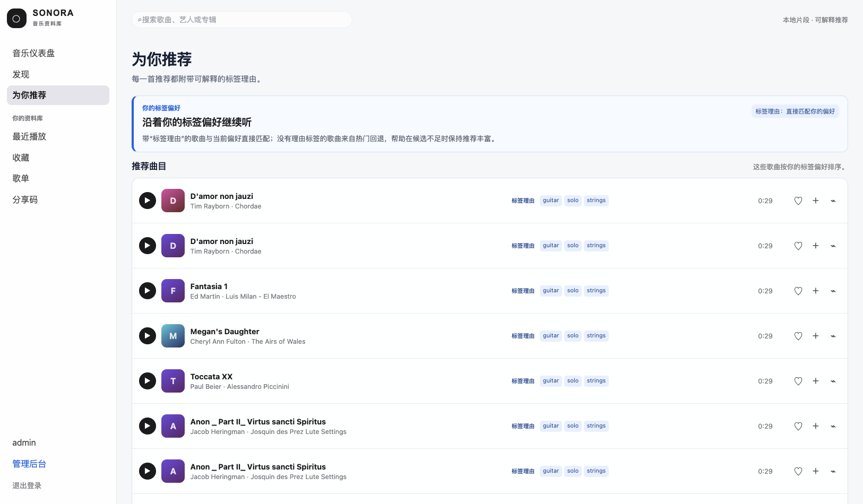Click the lightning icon on Toccata XX row

click(x=833, y=381)
